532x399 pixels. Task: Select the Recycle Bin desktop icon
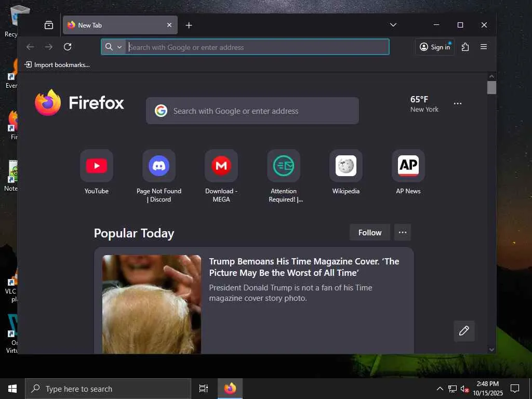tap(13, 21)
